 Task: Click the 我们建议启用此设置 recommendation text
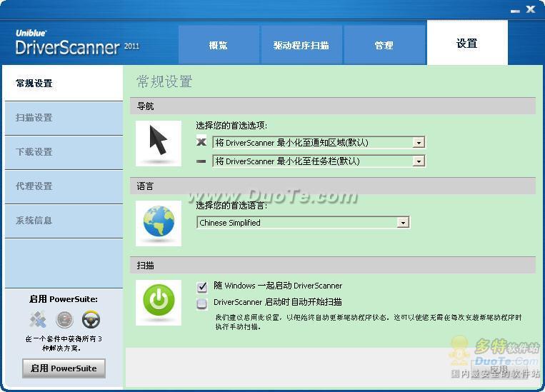pos(368,322)
